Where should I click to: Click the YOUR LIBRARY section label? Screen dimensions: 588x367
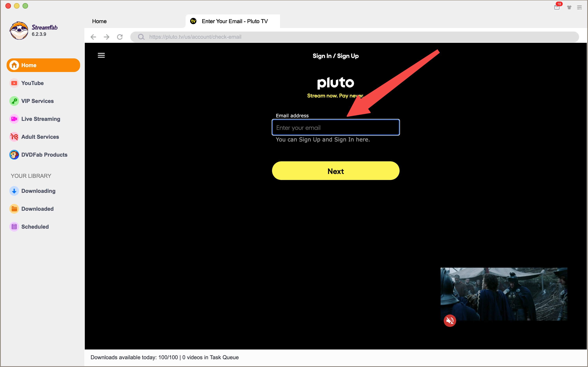(x=31, y=176)
